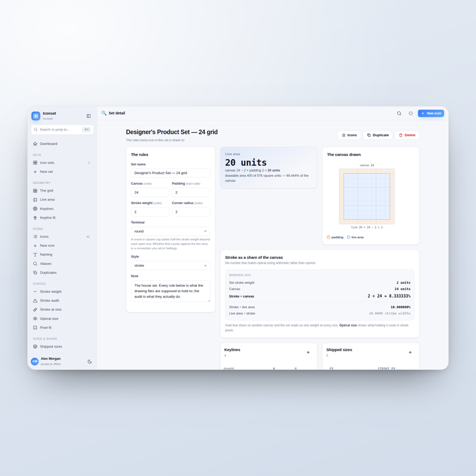This screenshot has width=476, height=476.
Task: Focus the Search or jump to field
Action: [62, 130]
